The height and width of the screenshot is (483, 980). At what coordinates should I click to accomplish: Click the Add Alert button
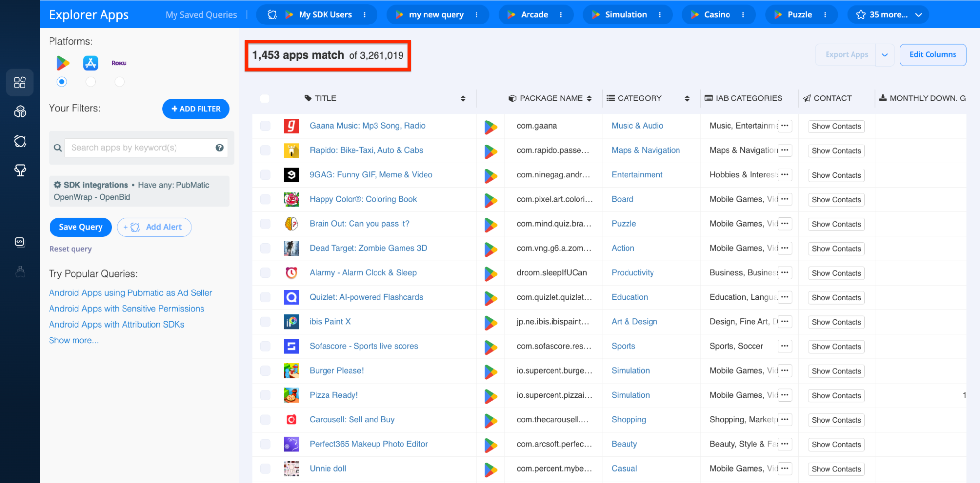[x=154, y=227]
